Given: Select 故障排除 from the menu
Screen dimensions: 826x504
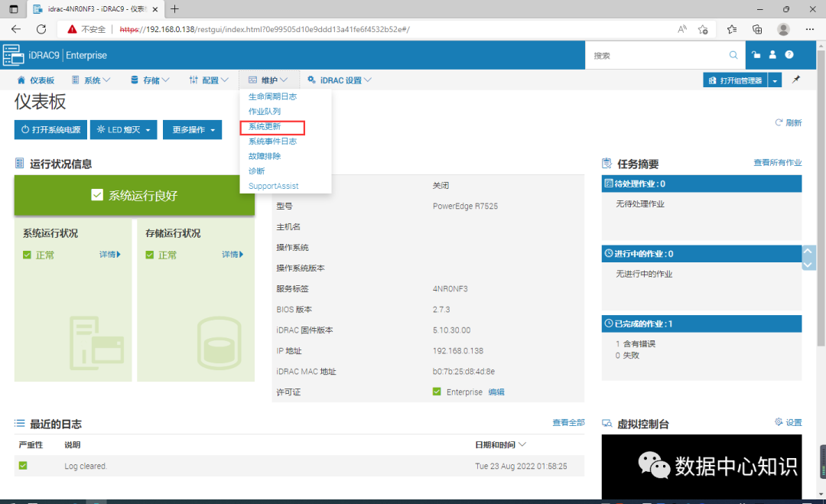Looking at the screenshot, I should [x=265, y=156].
